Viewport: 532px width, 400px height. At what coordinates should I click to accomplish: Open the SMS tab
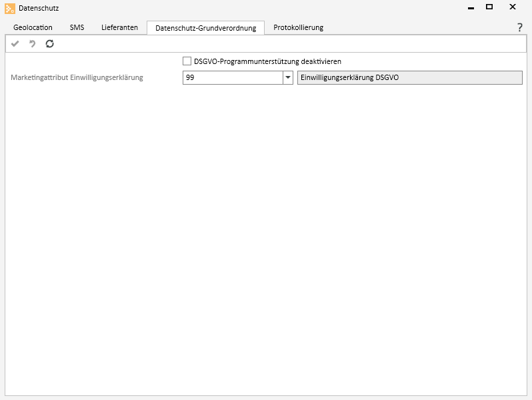pyautogui.click(x=77, y=27)
